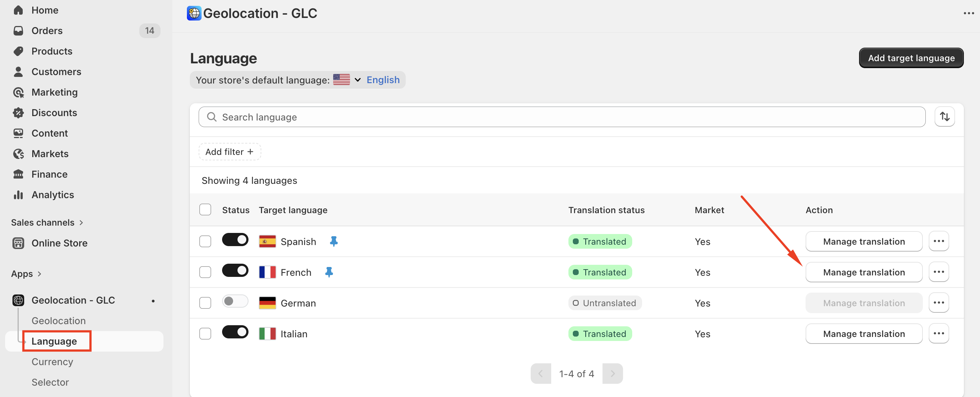Click Manage translation for French
This screenshot has height=397, width=980.
(x=863, y=272)
